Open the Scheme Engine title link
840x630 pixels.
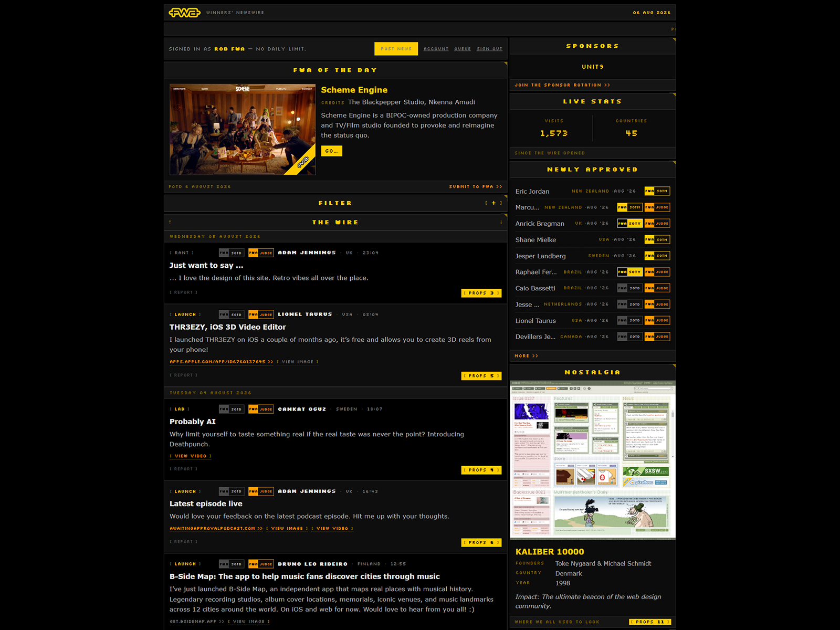[354, 90]
